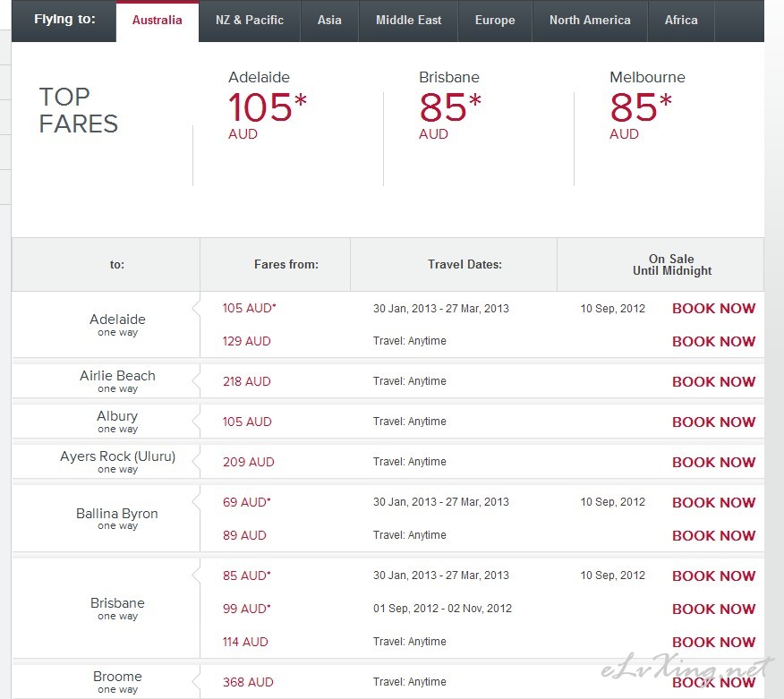Open Brisbane 85 AUD top fare

pos(450,106)
